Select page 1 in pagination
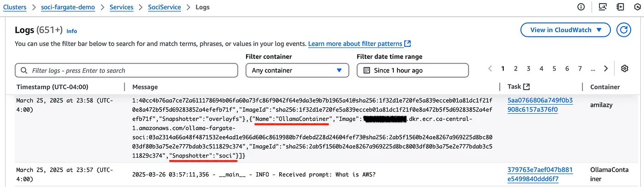 click(503, 69)
